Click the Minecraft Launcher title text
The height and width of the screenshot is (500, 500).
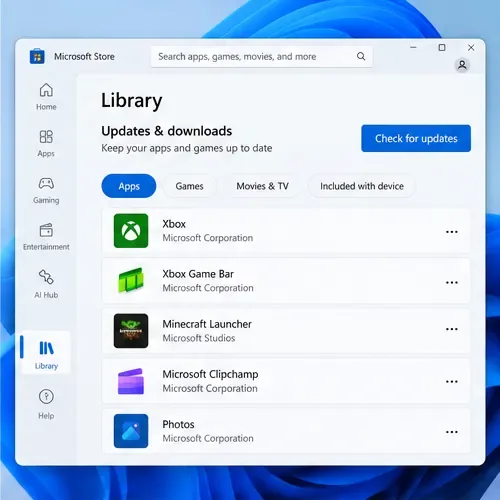(207, 324)
